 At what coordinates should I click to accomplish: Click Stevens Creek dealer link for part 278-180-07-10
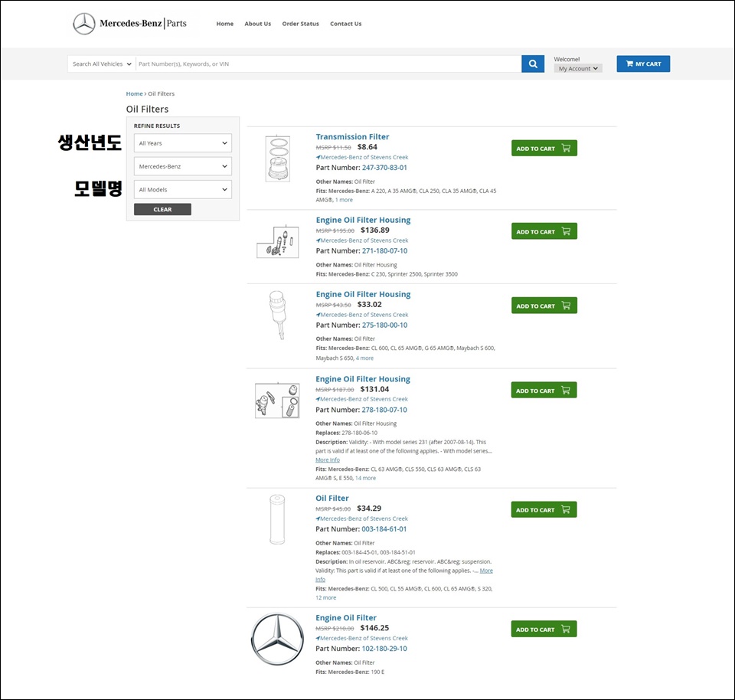click(x=362, y=399)
